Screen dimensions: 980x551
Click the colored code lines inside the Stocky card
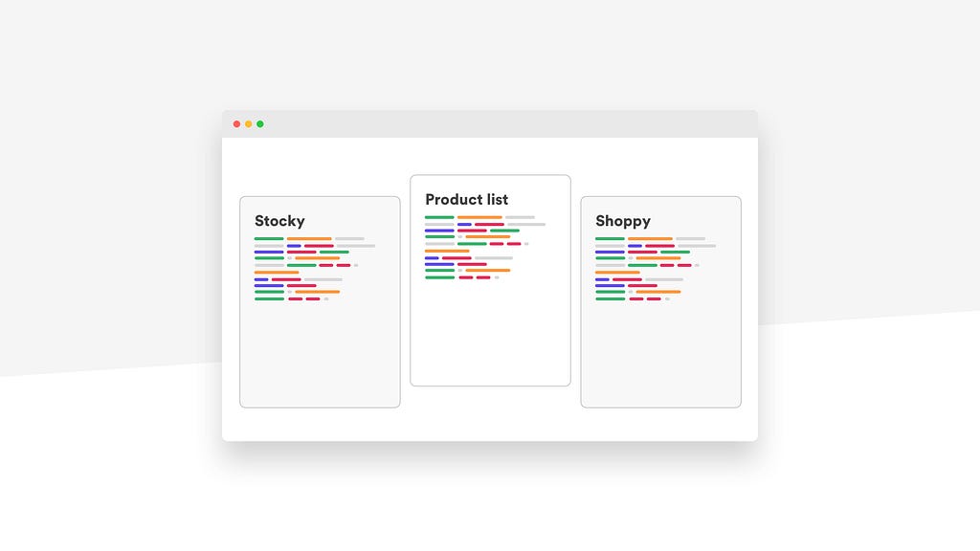[315, 269]
